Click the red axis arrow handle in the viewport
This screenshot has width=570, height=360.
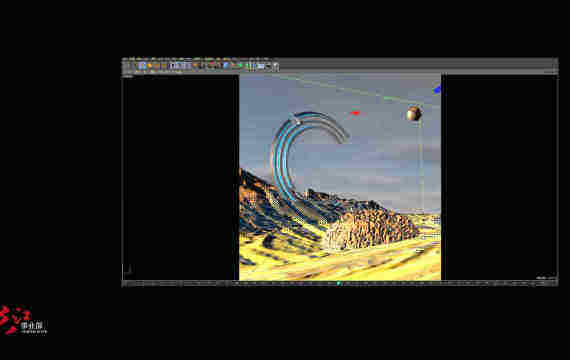coord(355,113)
